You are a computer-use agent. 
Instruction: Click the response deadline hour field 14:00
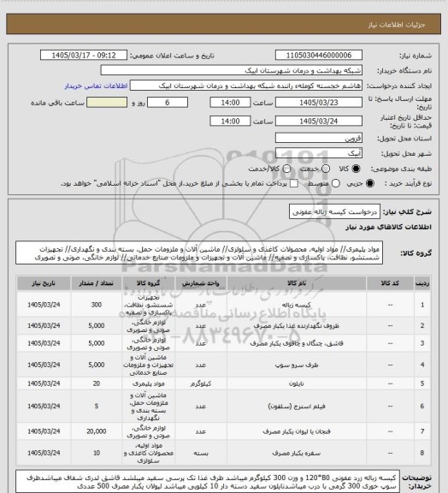230,103
